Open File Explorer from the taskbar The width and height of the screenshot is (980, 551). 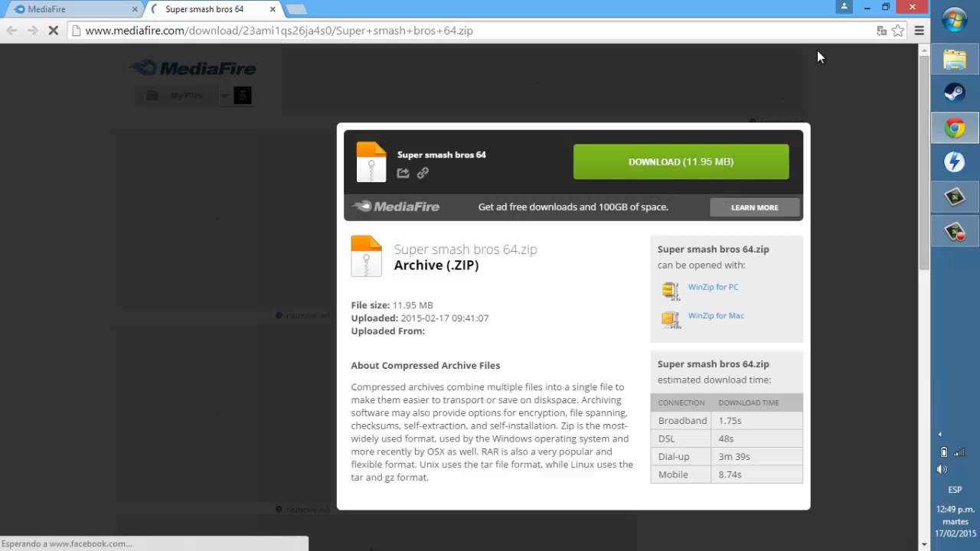955,59
